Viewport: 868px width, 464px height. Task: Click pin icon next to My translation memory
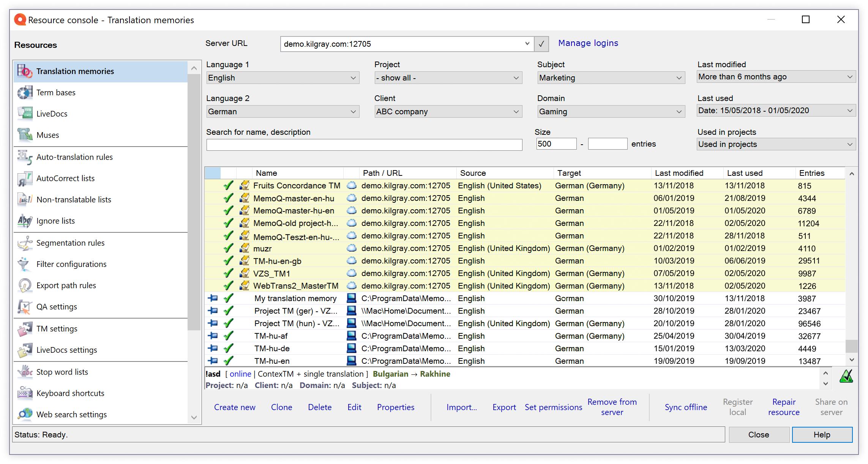(x=213, y=298)
